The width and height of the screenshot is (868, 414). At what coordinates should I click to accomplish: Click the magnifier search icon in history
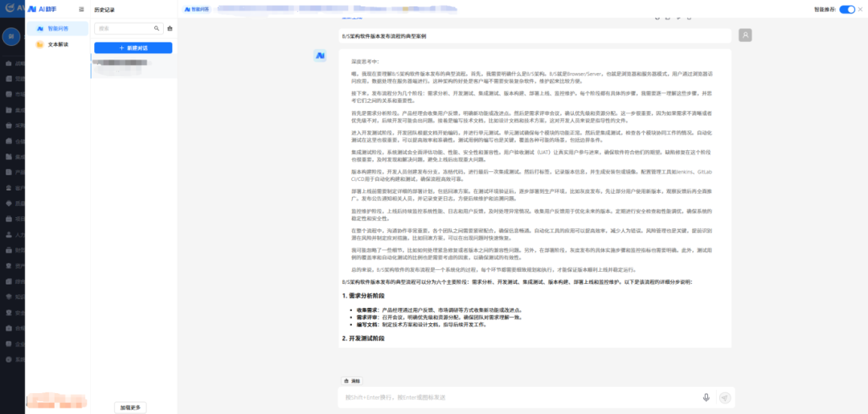pyautogui.click(x=157, y=28)
